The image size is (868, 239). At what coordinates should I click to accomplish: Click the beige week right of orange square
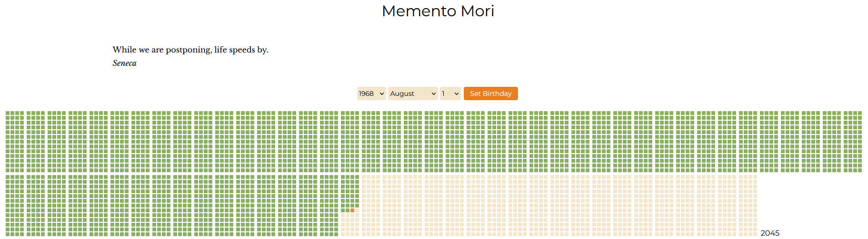(x=357, y=210)
